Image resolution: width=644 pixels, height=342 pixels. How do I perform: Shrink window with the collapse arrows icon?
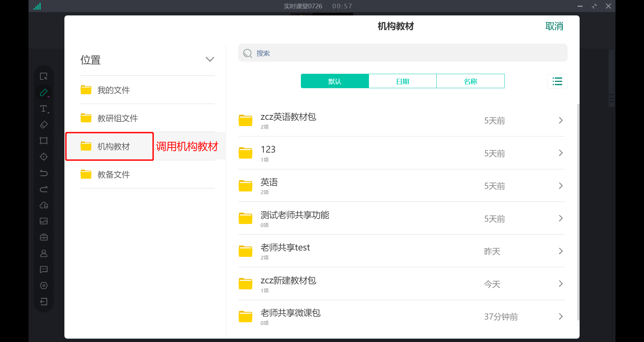click(594, 6)
